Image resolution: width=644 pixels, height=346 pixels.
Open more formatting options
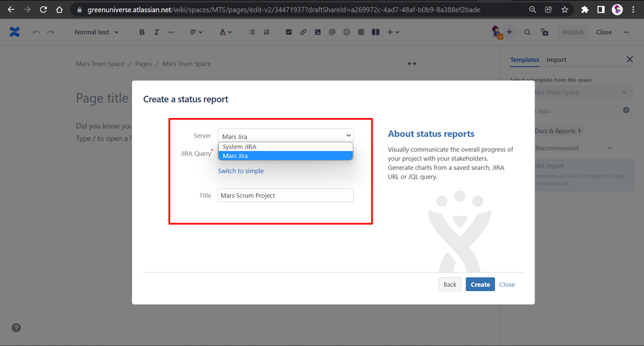(x=171, y=32)
